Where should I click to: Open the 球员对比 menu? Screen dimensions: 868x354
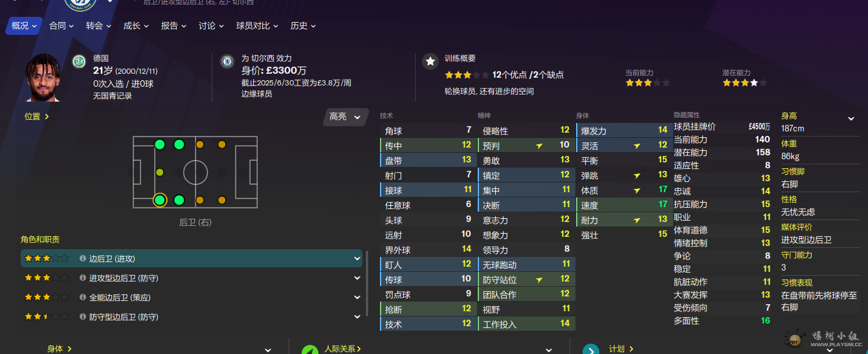click(x=258, y=26)
